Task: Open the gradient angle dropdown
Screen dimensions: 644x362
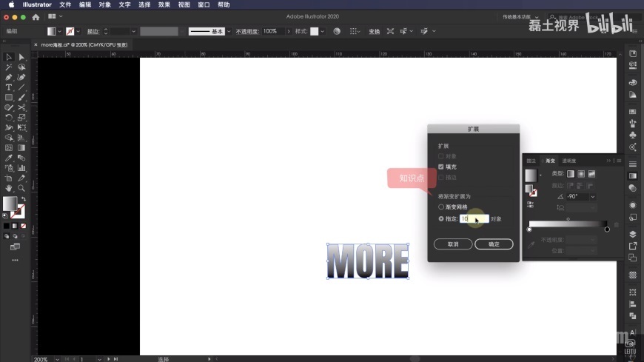Action: (593, 197)
